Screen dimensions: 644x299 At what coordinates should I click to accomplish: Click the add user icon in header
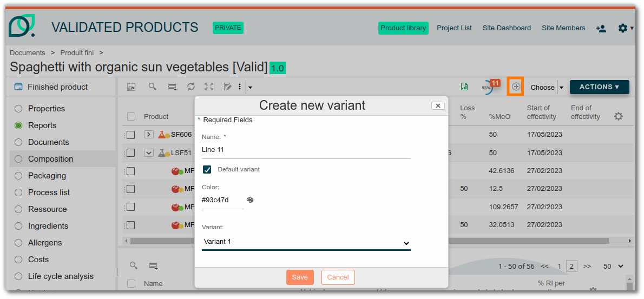(601, 28)
